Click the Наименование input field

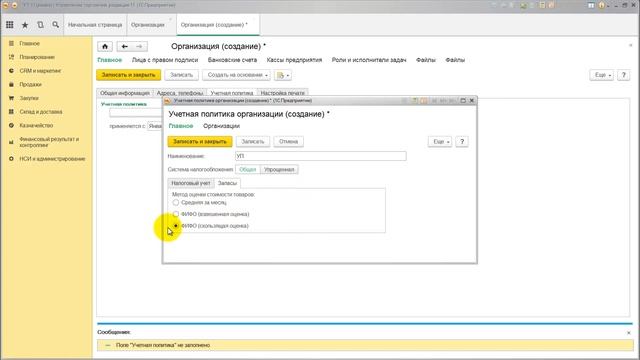[x=321, y=156]
